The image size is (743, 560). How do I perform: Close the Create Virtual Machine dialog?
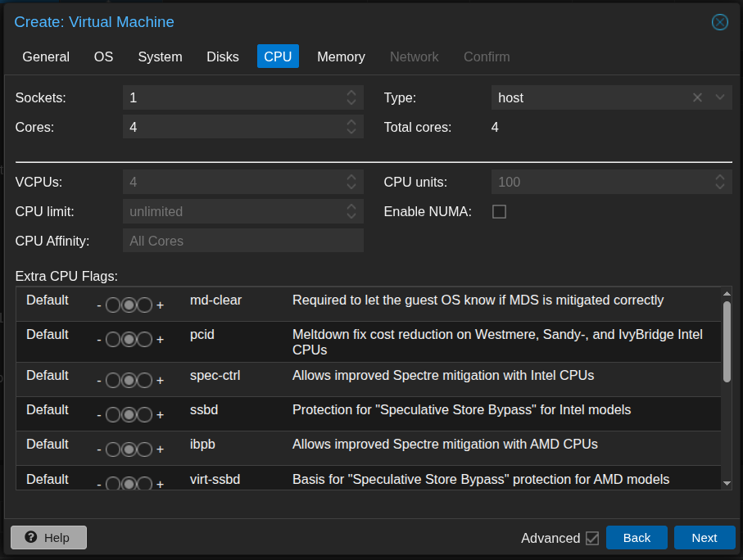[719, 22]
